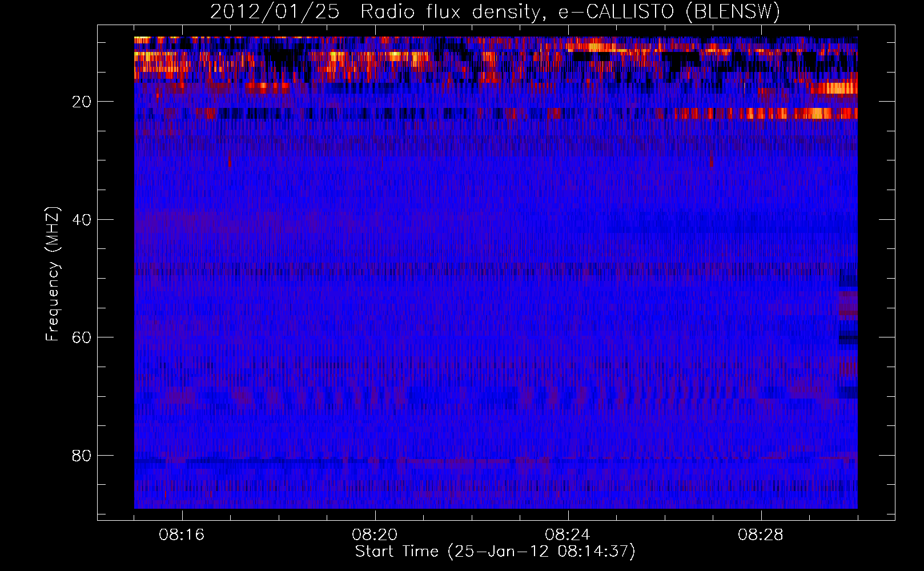Select the 08:28 time tick label
The width and height of the screenshot is (924, 571).
(761, 535)
